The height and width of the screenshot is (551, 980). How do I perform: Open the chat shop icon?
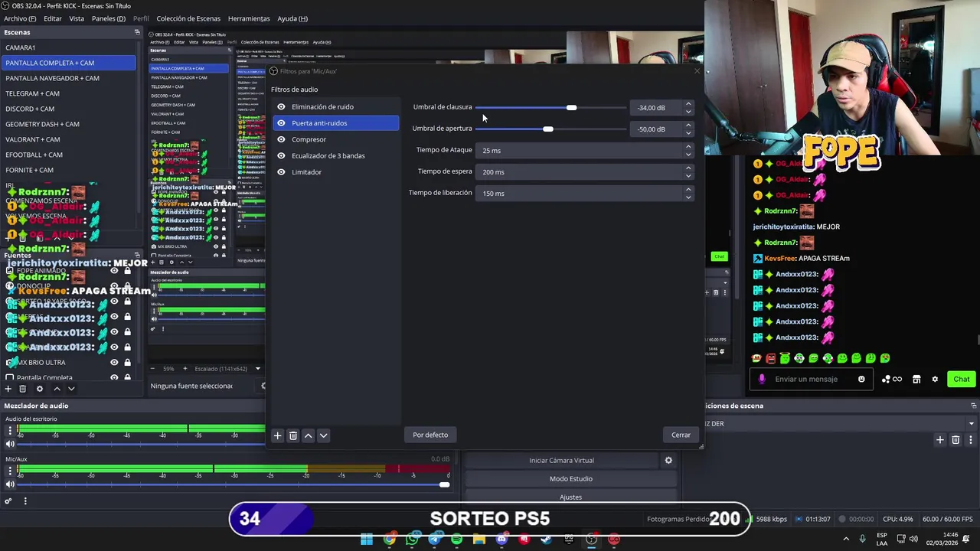[916, 379]
